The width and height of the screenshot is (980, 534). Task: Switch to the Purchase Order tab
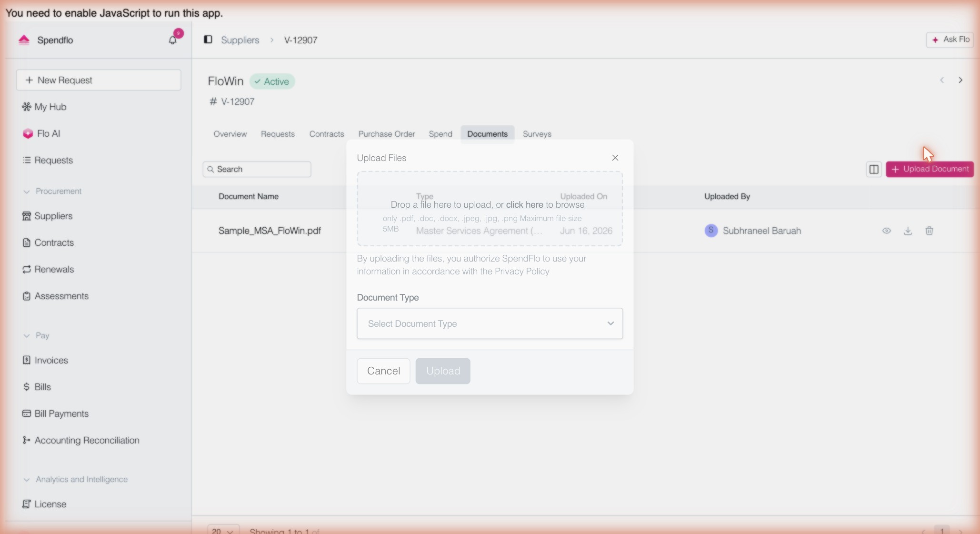tap(387, 134)
